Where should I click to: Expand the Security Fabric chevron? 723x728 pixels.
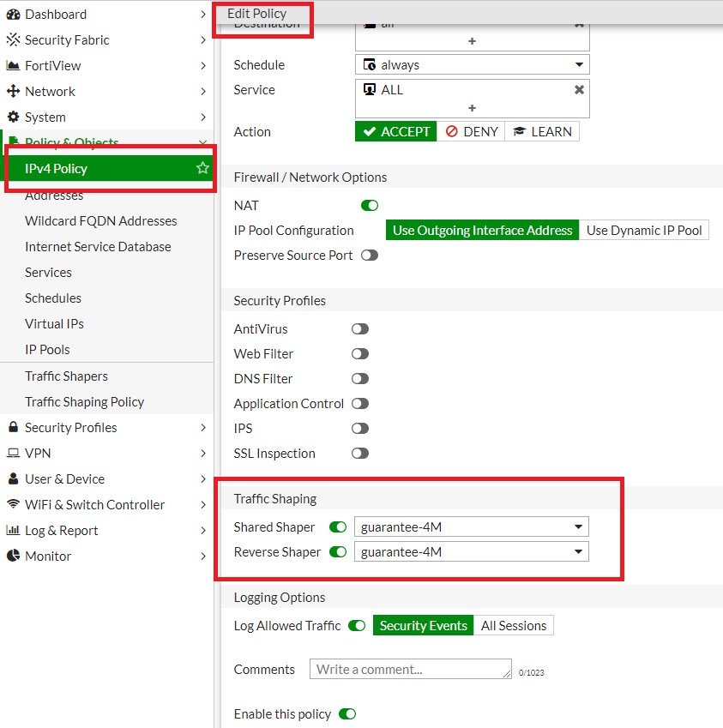pyautogui.click(x=203, y=40)
